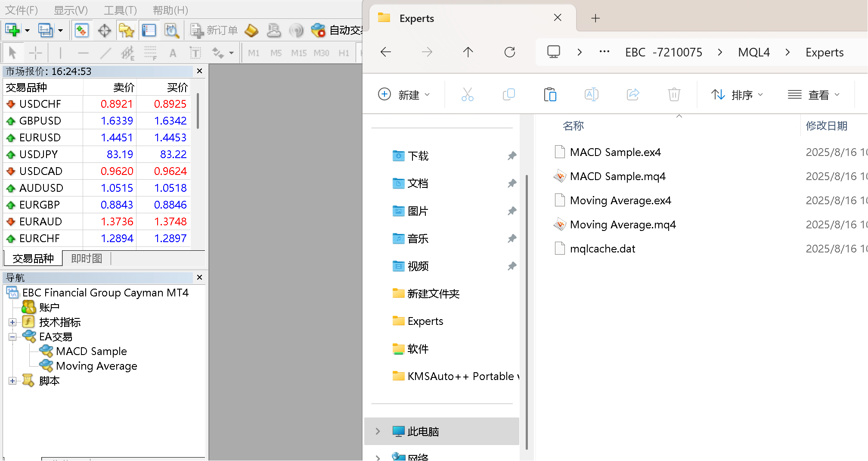Show hidden breadcrumb path with ellipsis
868x461 pixels.
604,52
